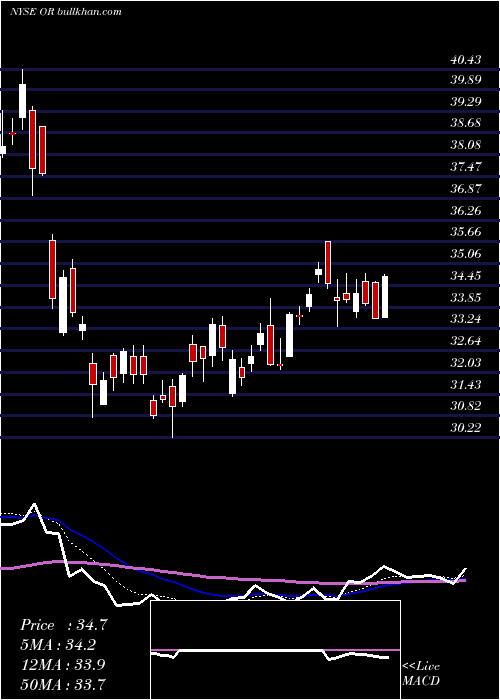Click the 30.22 price axis label
This screenshot has width=500, height=700.
tap(466, 428)
